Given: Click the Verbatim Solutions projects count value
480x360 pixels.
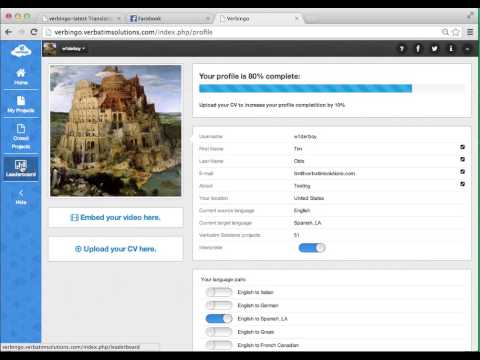Looking at the screenshot, I should coord(296,235).
